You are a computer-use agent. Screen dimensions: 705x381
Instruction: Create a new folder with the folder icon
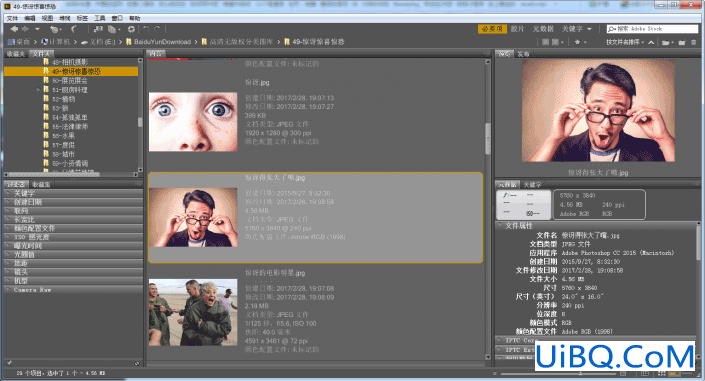pyautogui.click(x=682, y=42)
